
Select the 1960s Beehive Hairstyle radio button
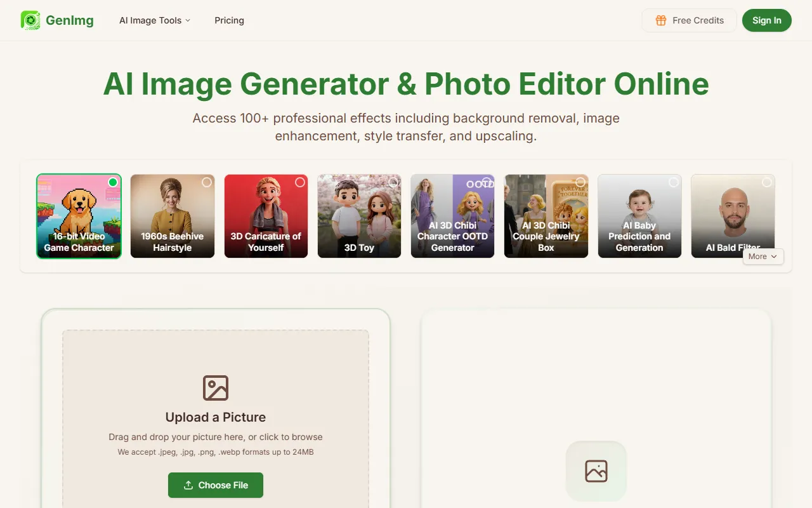tap(206, 182)
